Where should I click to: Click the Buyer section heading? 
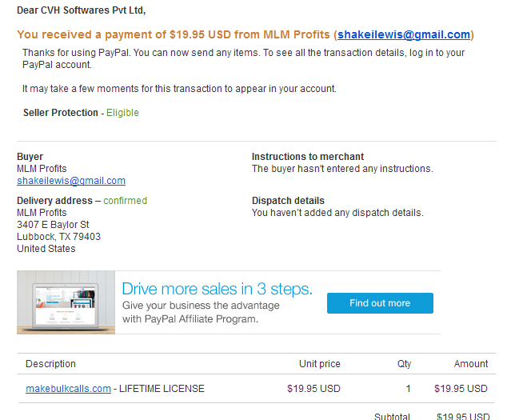(30, 157)
